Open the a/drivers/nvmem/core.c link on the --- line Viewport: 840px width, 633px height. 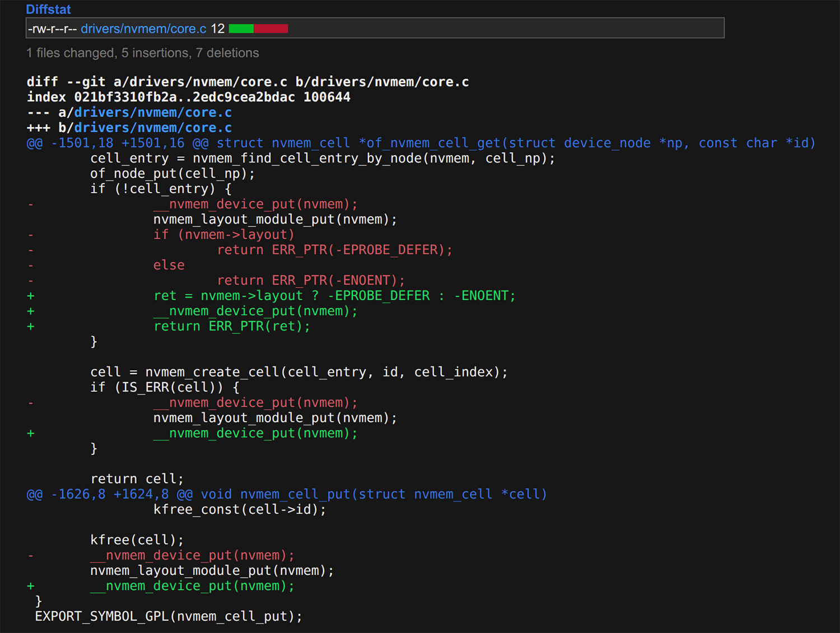(x=153, y=113)
